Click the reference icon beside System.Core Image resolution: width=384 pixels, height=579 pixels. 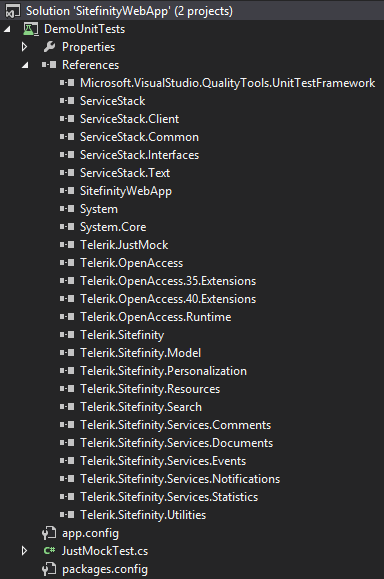(x=67, y=226)
